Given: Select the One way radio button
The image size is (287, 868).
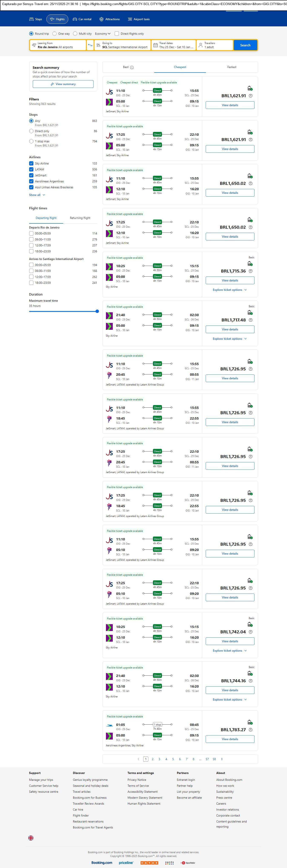Looking at the screenshot, I should coord(54,34).
